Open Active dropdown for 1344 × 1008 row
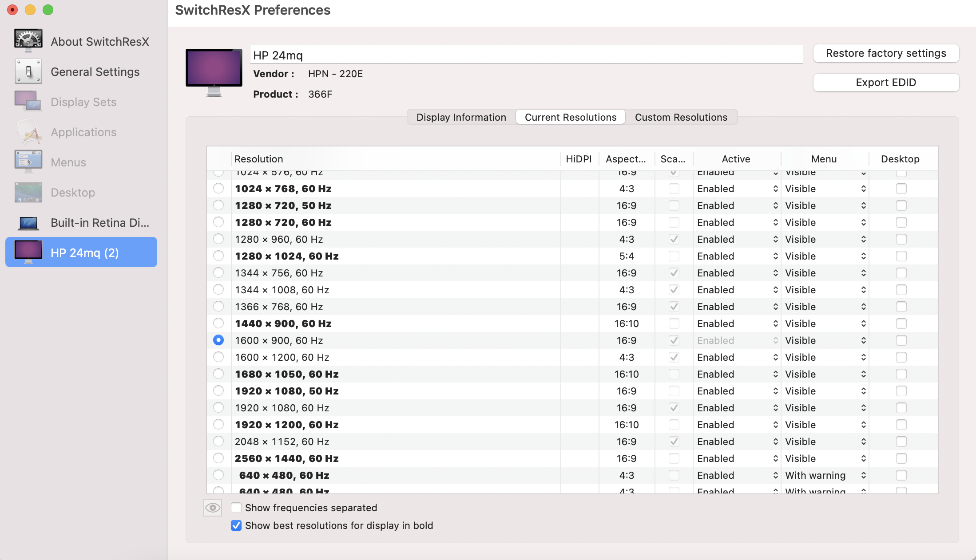 pos(737,290)
